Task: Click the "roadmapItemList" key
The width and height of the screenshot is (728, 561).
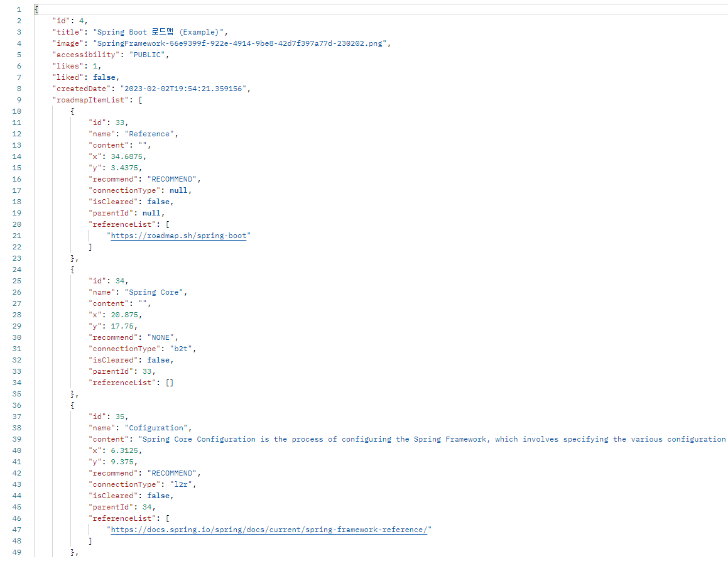Action: coord(90,100)
